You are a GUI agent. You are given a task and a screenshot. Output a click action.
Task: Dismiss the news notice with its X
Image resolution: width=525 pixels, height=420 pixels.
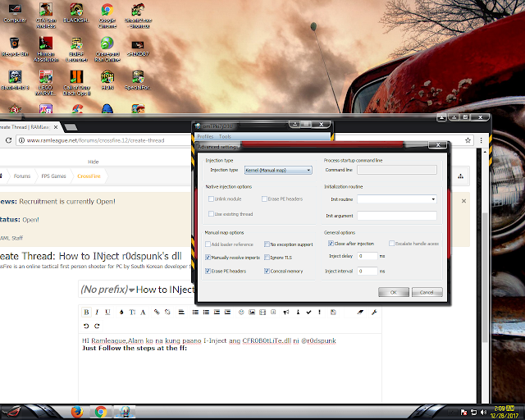click(463, 201)
